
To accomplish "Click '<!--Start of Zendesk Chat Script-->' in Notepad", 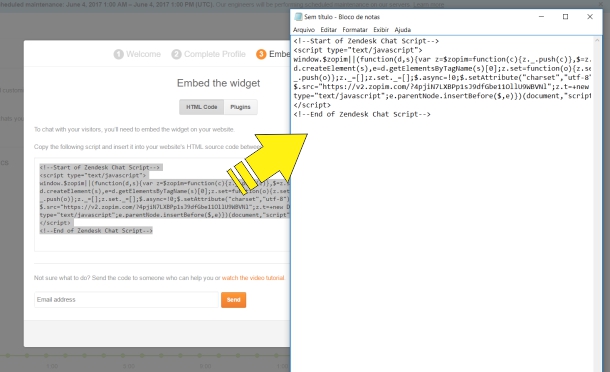I will pyautogui.click(x=366, y=41).
